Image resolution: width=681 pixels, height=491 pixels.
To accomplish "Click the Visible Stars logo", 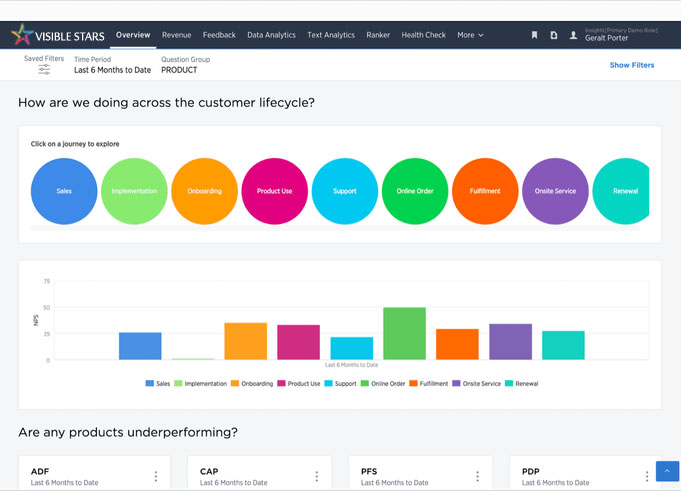I will pos(57,35).
